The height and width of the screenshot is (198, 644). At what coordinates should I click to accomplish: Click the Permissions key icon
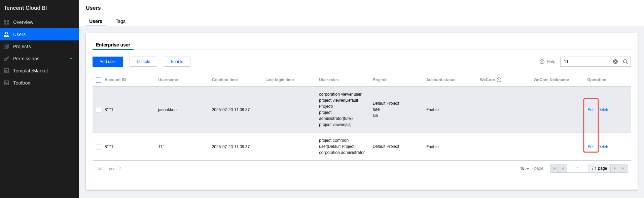coord(6,59)
